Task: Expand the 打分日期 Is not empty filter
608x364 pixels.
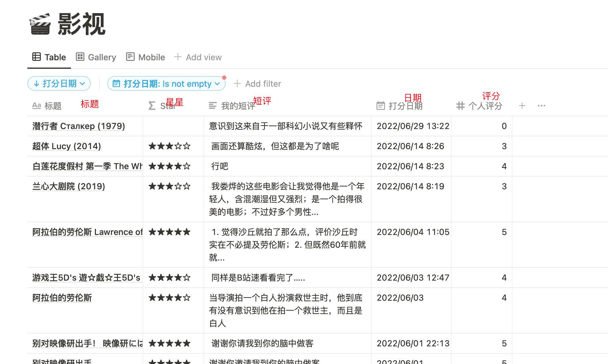Action: [x=166, y=83]
